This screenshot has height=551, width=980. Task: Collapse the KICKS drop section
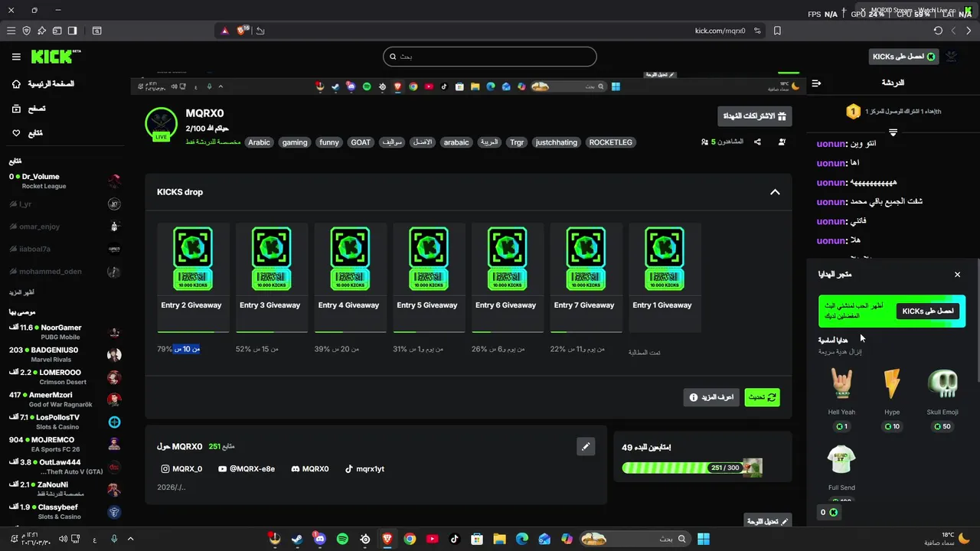[775, 192]
